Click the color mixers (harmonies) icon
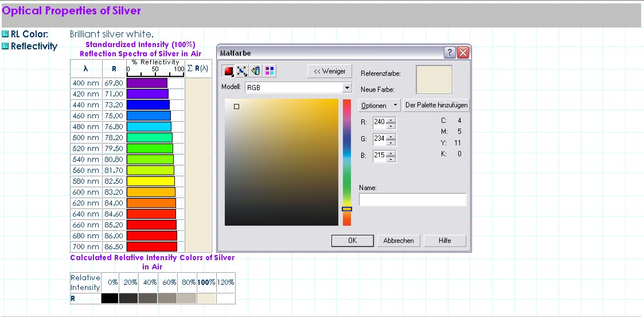644x317 pixels. pyautogui.click(x=242, y=71)
